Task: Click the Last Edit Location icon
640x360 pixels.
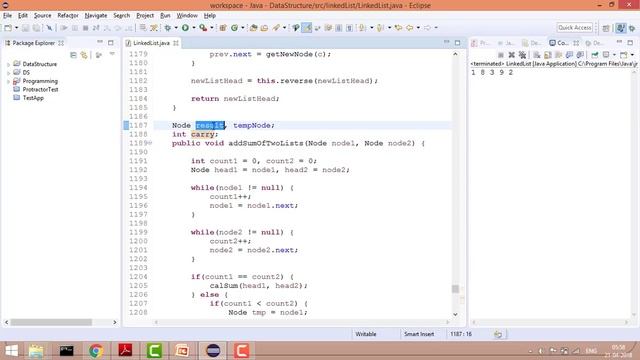Action: 398,28
